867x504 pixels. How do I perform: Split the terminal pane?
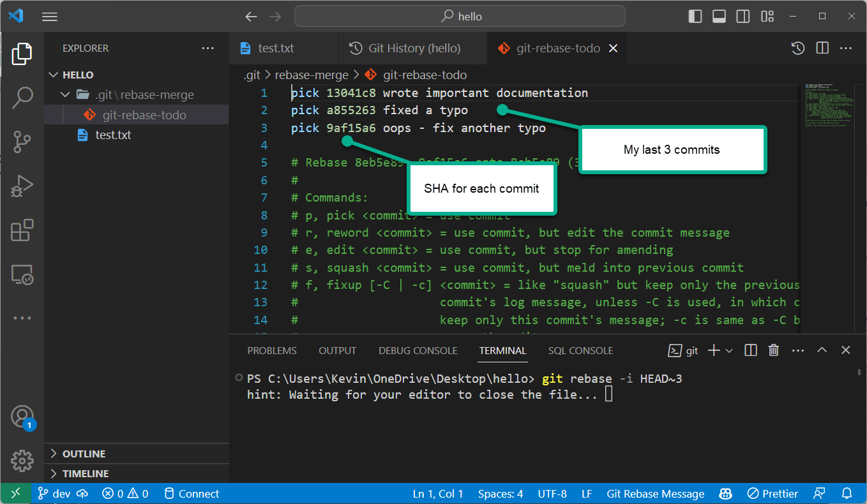[x=751, y=350]
